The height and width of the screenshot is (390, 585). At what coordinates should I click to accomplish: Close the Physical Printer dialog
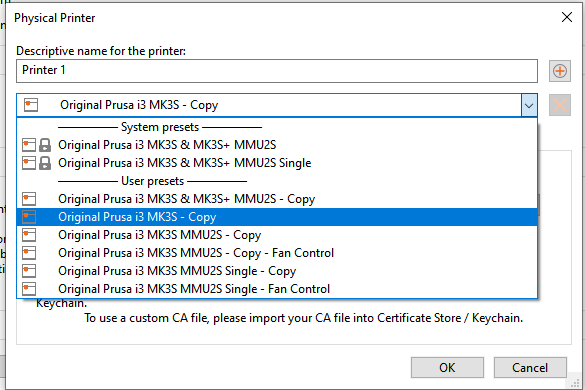coord(567,17)
